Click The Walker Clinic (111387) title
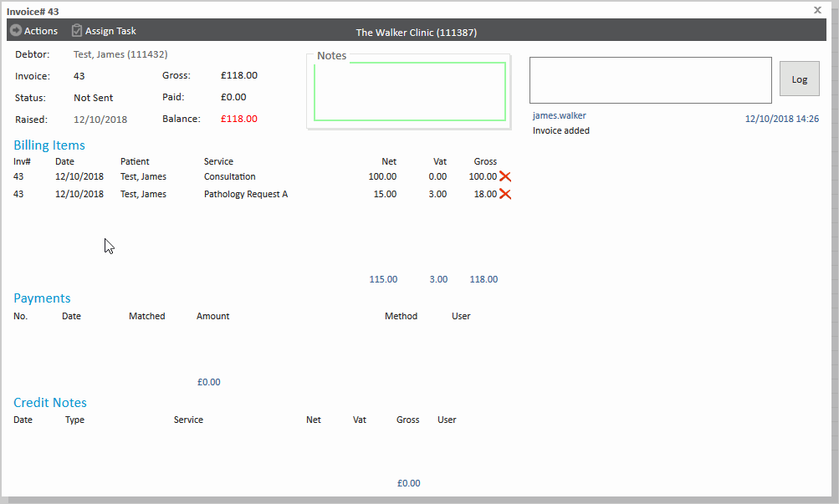839x504 pixels. [x=417, y=33]
